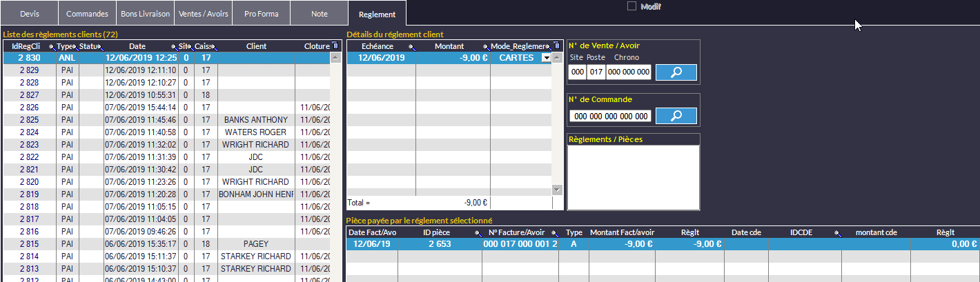Switch to the Devis tab
980x282 pixels.
click(x=30, y=14)
